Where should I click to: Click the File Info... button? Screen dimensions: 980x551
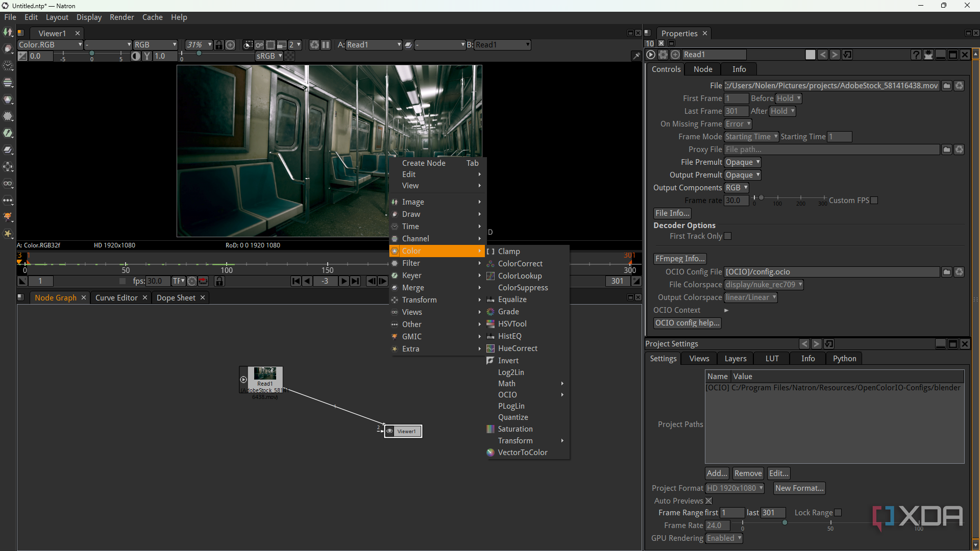(x=672, y=213)
